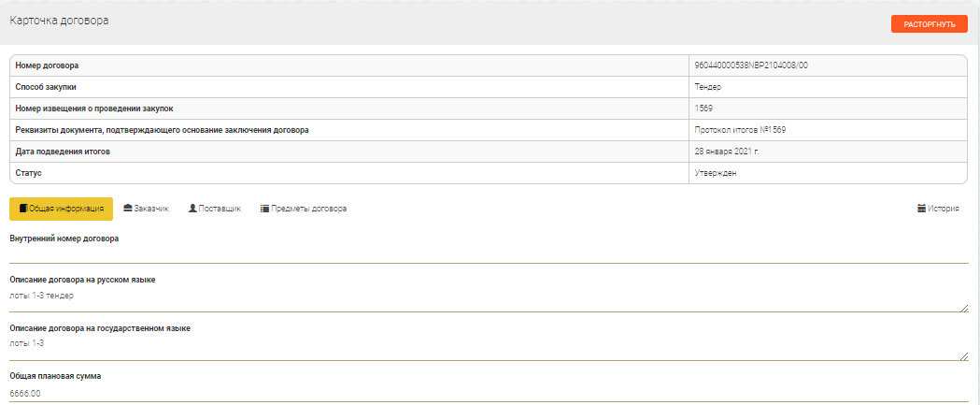
Task: Focus the Внутренний номер договора field
Action: click(488, 253)
